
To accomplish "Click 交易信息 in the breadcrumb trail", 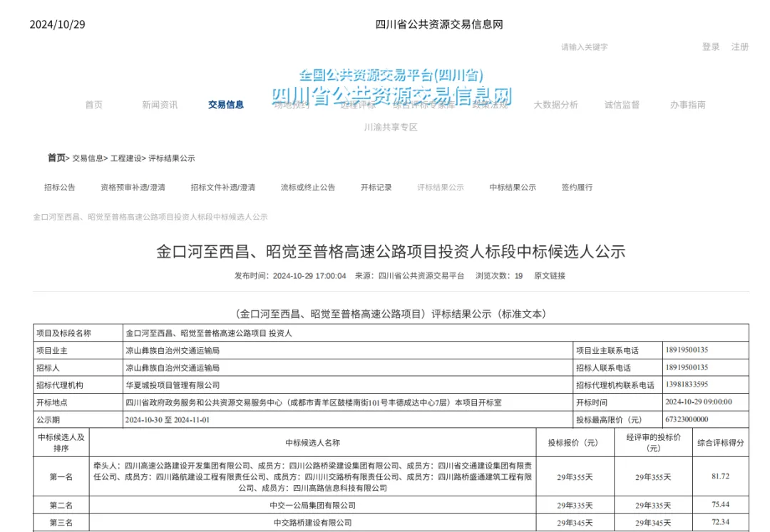I will (88, 158).
